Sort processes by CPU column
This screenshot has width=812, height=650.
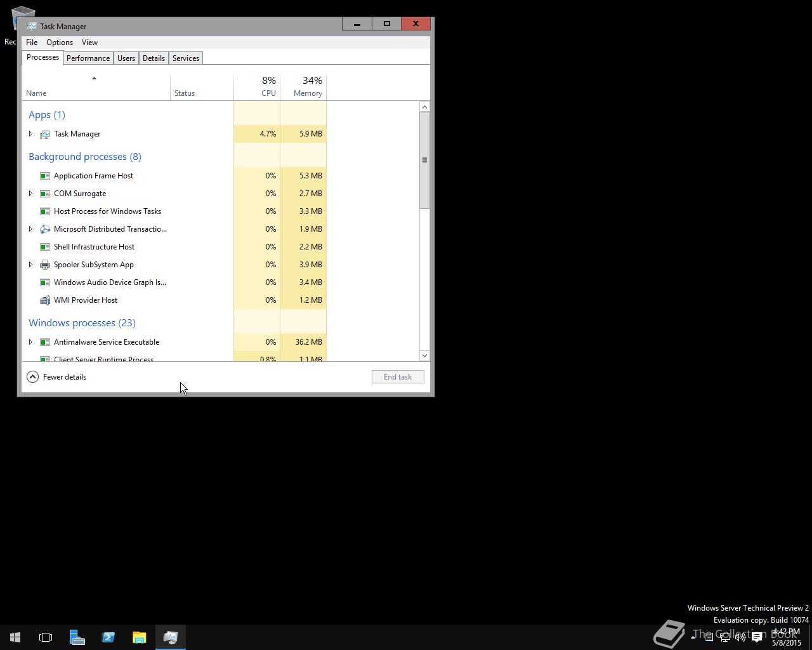tap(257, 88)
